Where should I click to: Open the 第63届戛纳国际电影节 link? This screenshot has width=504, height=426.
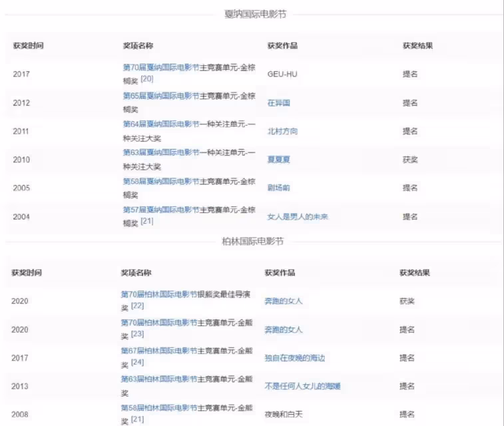161,152
